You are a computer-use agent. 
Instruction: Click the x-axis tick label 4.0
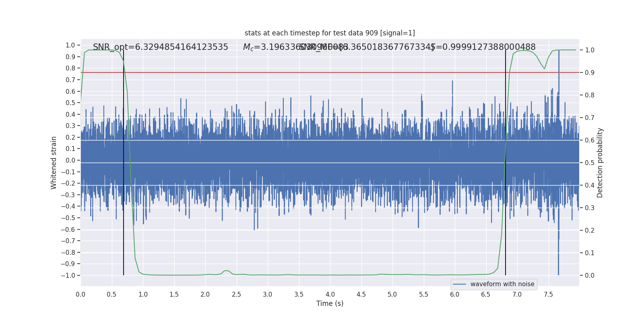[x=330, y=294]
